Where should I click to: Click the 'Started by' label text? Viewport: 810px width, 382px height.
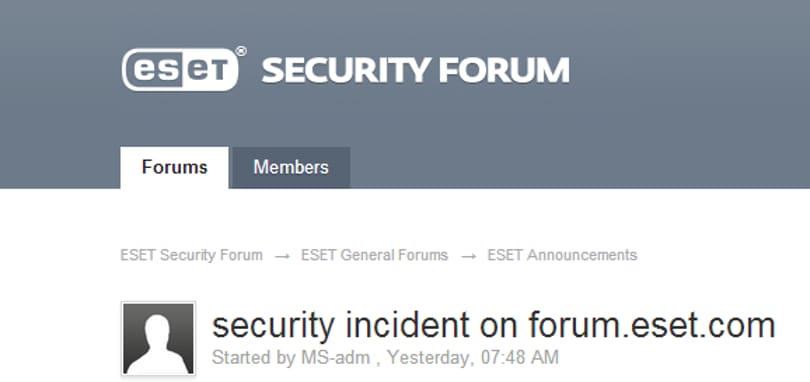pyautogui.click(x=254, y=357)
